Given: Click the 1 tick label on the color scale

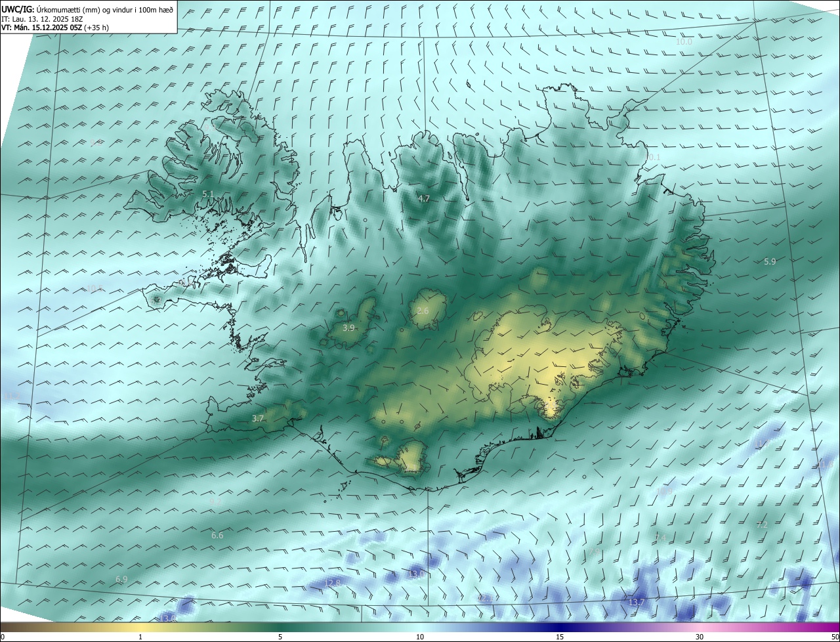Looking at the screenshot, I should click(x=140, y=637).
